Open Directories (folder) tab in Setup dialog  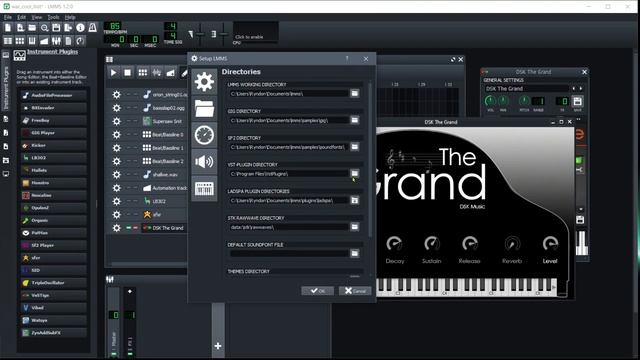pyautogui.click(x=204, y=108)
